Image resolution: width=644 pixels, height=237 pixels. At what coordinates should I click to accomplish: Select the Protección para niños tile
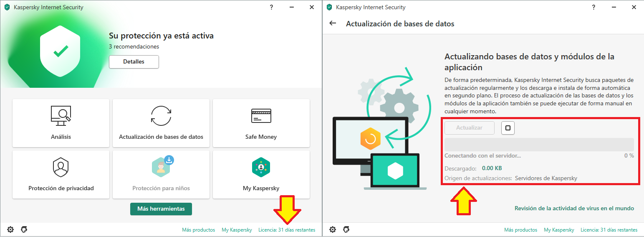click(x=161, y=175)
